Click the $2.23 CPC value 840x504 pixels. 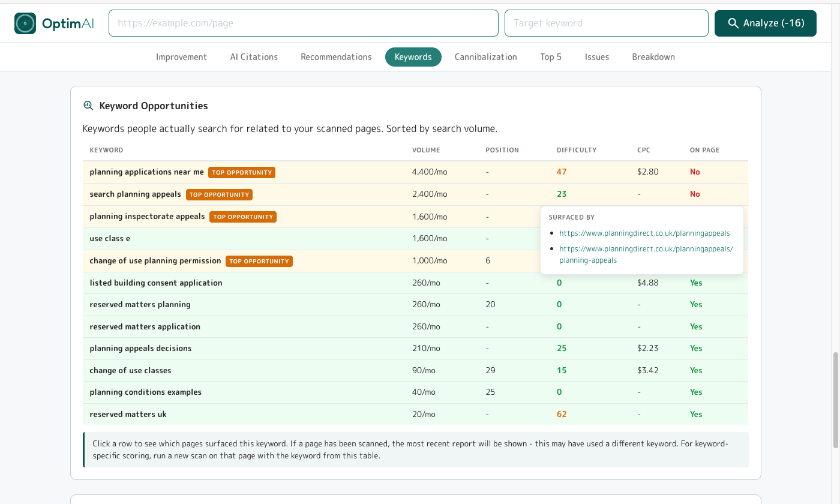click(648, 349)
